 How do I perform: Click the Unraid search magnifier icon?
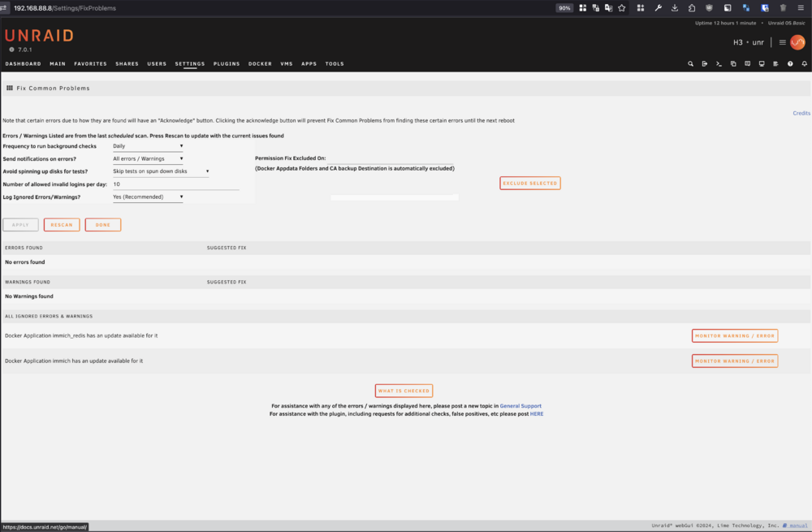pyautogui.click(x=690, y=63)
